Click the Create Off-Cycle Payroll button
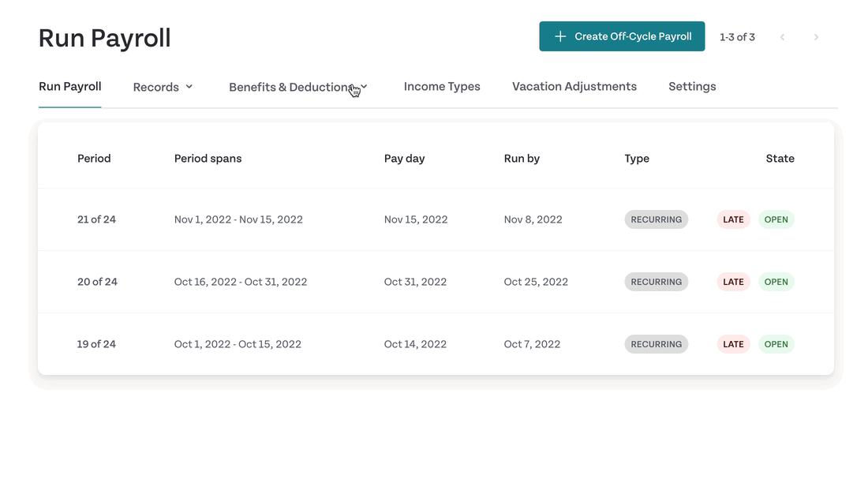The image size is (868, 498). pos(622,36)
